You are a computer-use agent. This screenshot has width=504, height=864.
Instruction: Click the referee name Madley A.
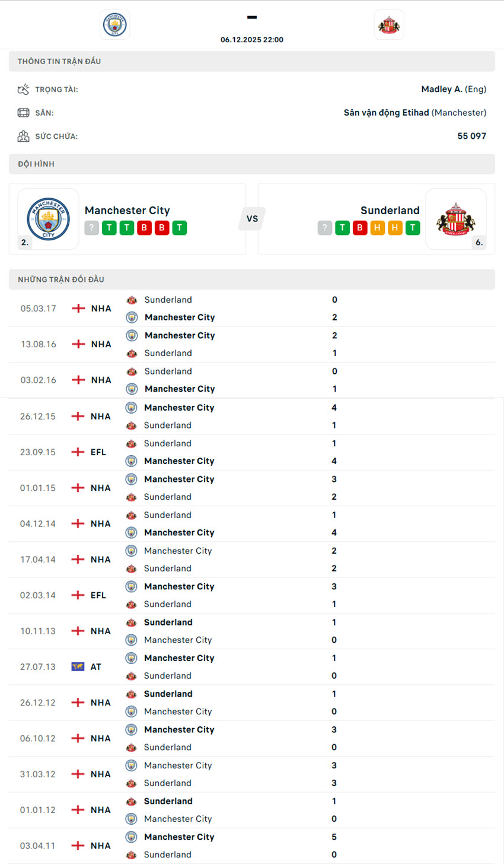pos(443,89)
